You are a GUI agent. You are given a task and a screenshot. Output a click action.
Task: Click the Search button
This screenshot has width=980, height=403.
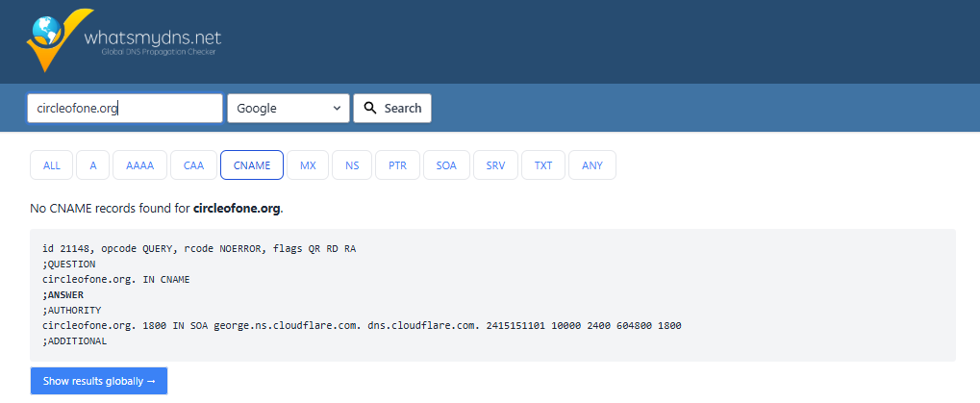(391, 108)
